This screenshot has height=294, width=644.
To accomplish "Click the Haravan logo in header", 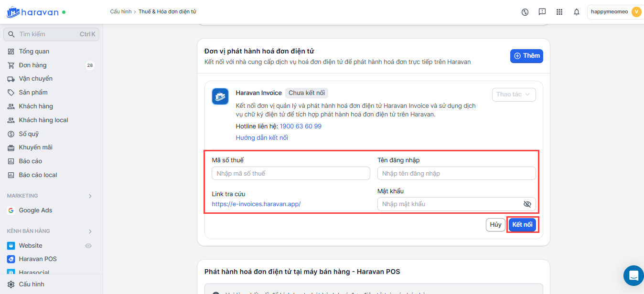I will click(x=32, y=12).
